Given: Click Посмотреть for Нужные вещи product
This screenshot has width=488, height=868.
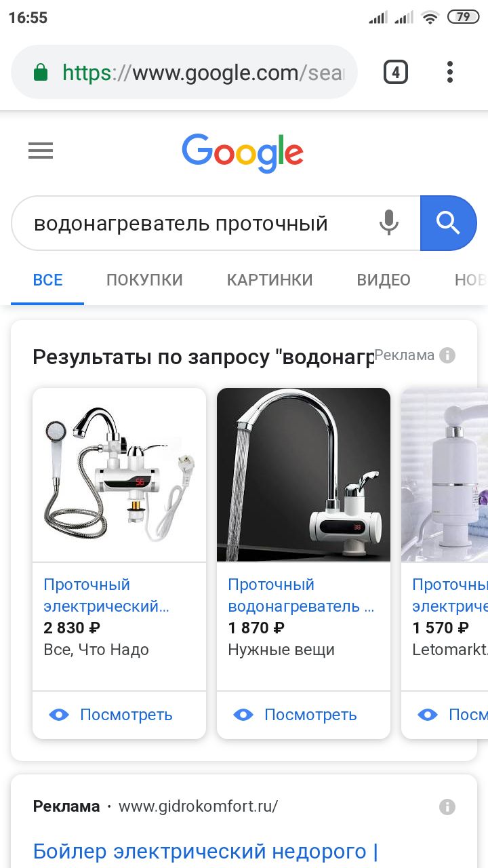Looking at the screenshot, I should (310, 715).
